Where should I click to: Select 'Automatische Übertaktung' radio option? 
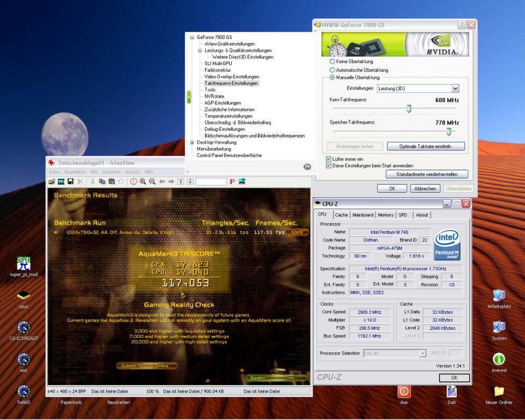[x=332, y=70]
